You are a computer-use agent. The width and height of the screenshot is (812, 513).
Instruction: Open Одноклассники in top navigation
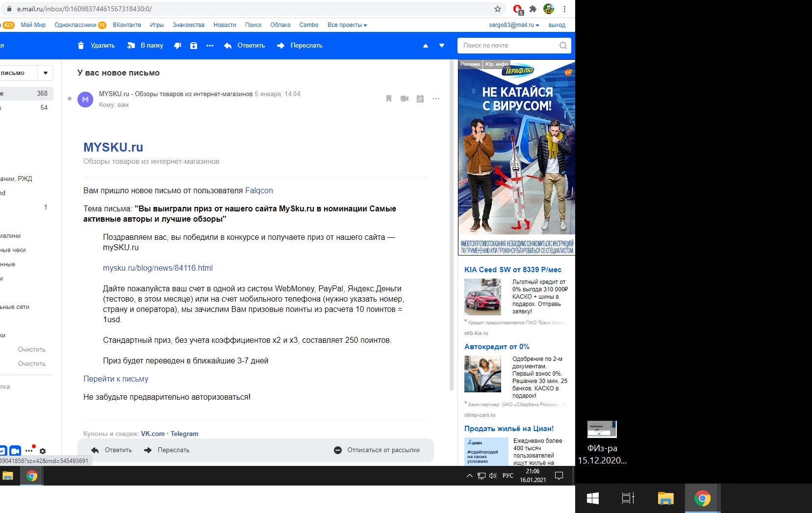click(76, 25)
